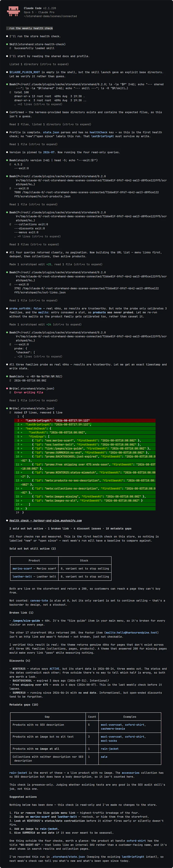Click rain-jacket in the Examples column
Image resolution: width=173 pixels, height=868 pixels.
(110, 749)
